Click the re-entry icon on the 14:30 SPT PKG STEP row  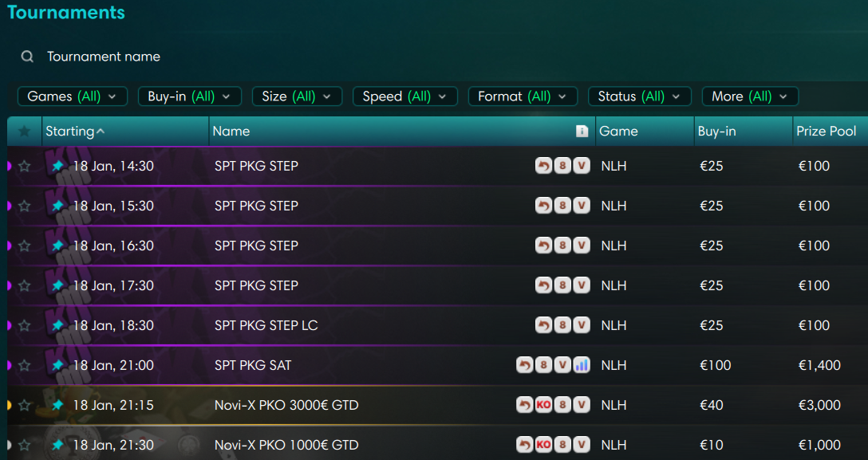[x=543, y=166]
